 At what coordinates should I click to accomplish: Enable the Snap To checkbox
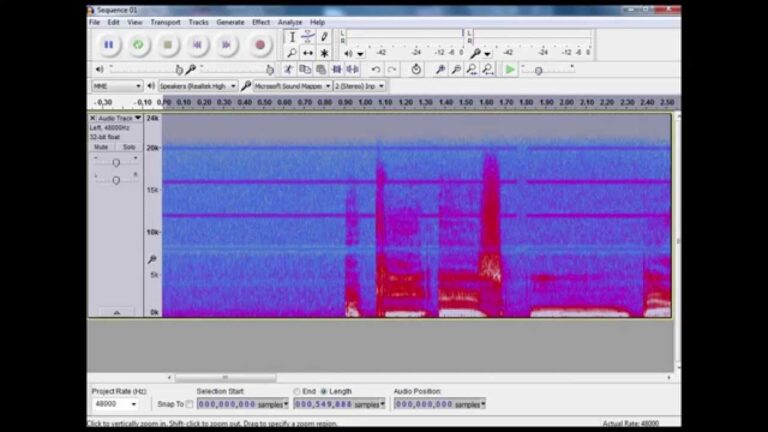[190, 405]
